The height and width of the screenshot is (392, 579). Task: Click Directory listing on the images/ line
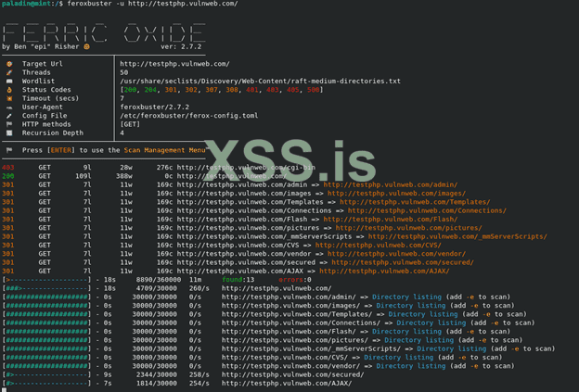(x=411, y=306)
